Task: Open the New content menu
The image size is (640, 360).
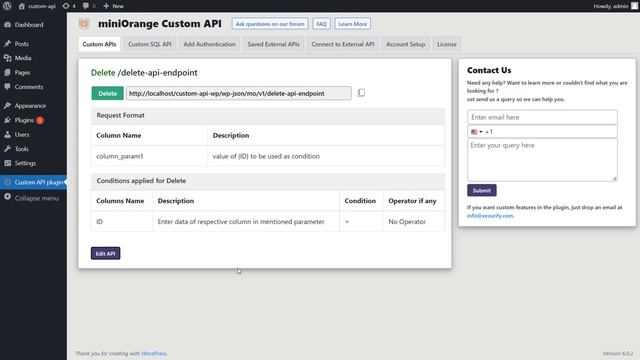Action: click(113, 6)
